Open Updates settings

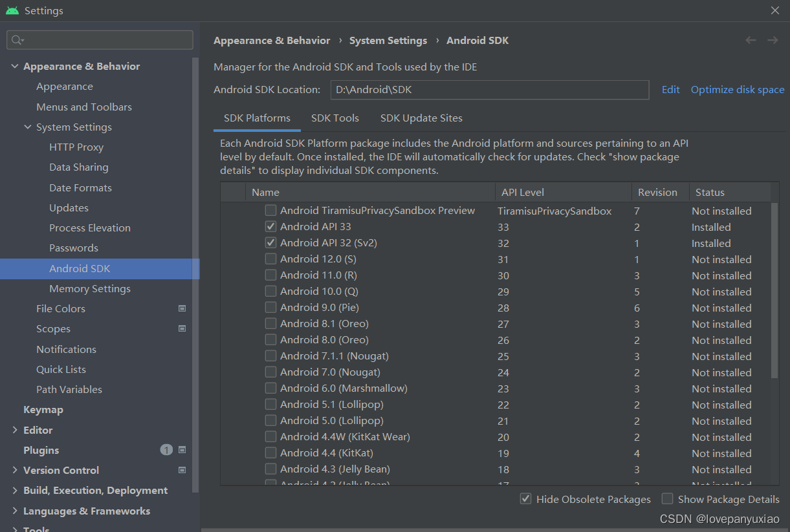point(69,207)
